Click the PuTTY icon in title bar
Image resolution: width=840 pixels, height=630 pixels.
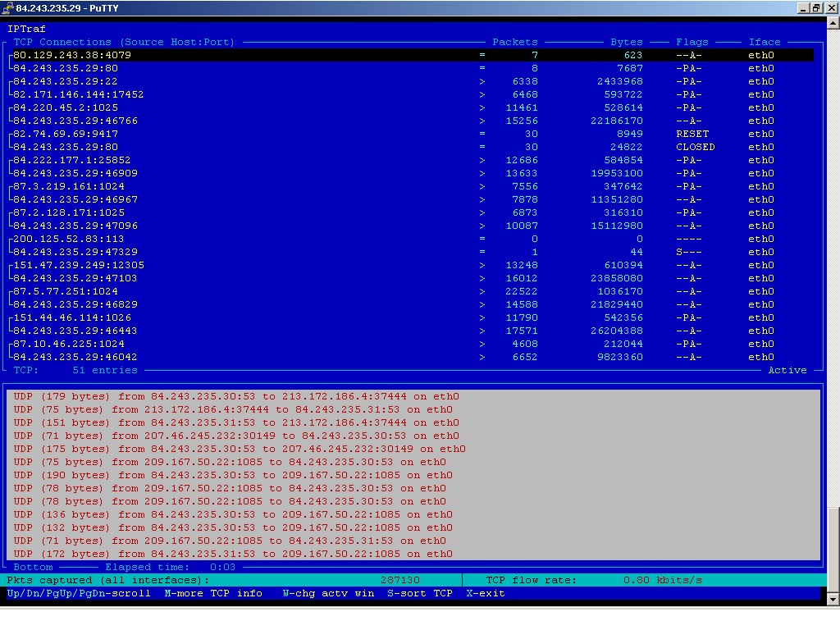(7, 8)
